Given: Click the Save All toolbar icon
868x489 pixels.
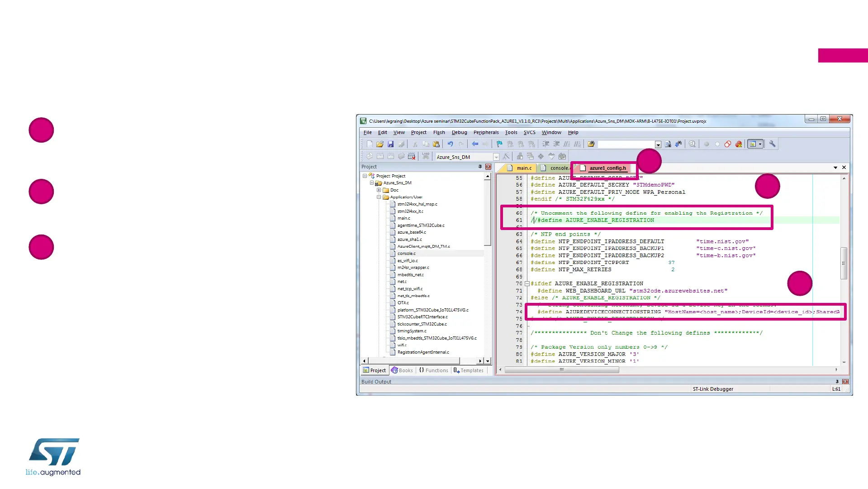Looking at the screenshot, I should tap(401, 144).
